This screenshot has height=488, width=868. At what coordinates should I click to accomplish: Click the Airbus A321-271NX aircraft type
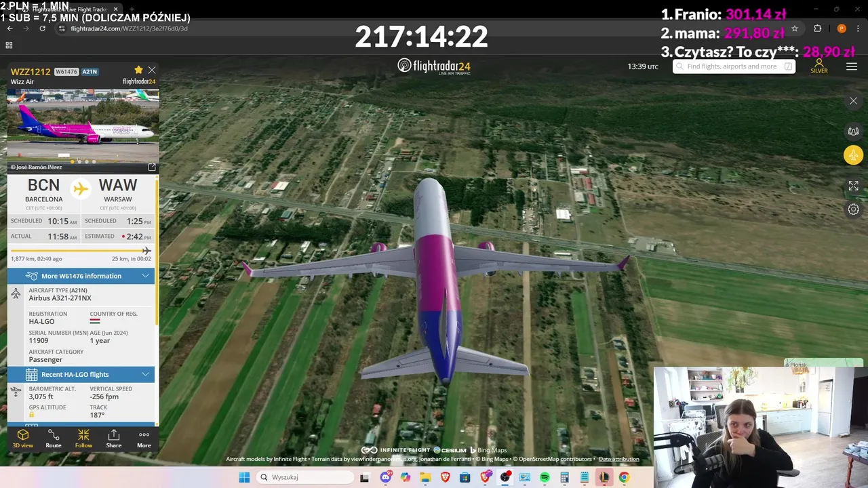(x=60, y=298)
